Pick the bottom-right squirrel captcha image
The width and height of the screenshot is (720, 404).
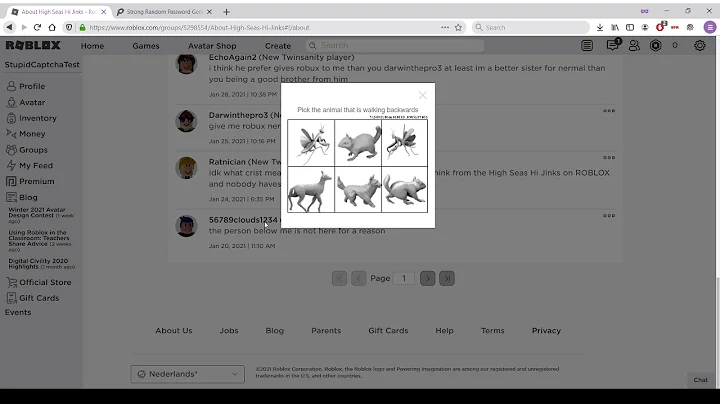(x=405, y=190)
